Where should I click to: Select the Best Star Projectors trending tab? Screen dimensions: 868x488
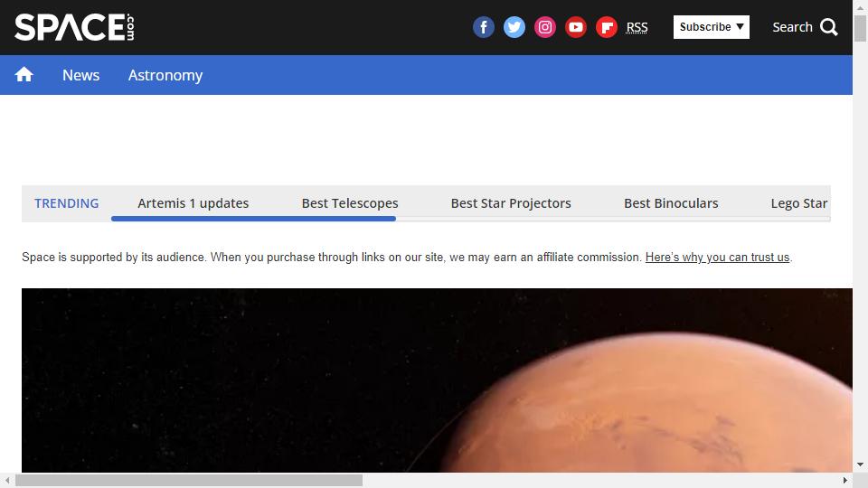coord(511,203)
